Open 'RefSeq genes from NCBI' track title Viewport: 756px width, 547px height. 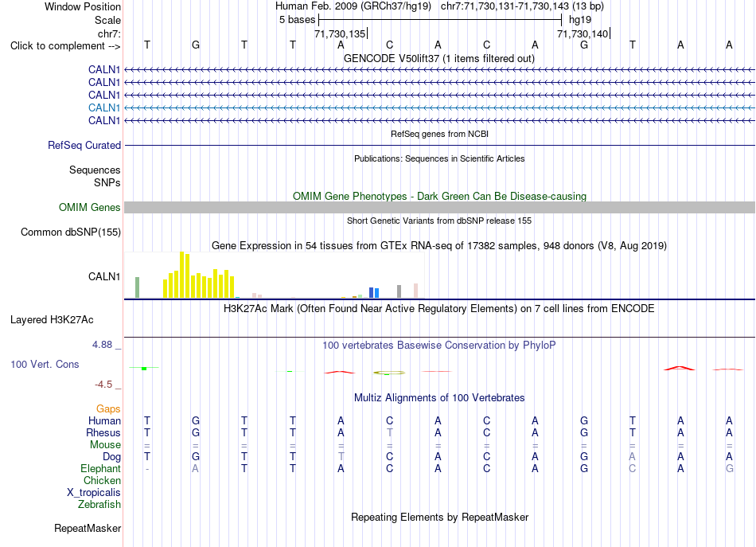click(x=439, y=134)
